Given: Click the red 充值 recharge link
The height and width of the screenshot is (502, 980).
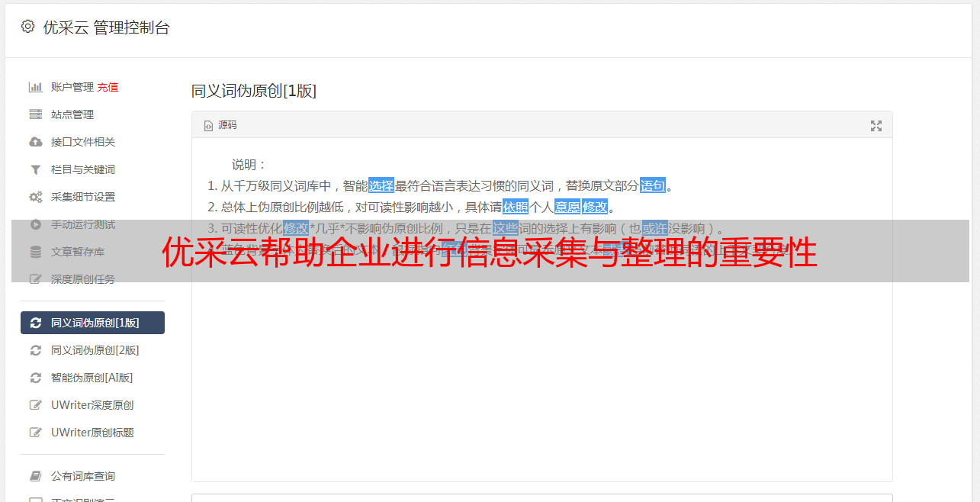Looking at the screenshot, I should point(108,87).
